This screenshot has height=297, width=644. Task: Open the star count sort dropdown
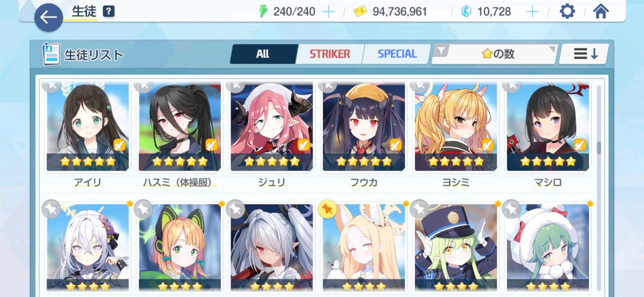click(x=494, y=54)
